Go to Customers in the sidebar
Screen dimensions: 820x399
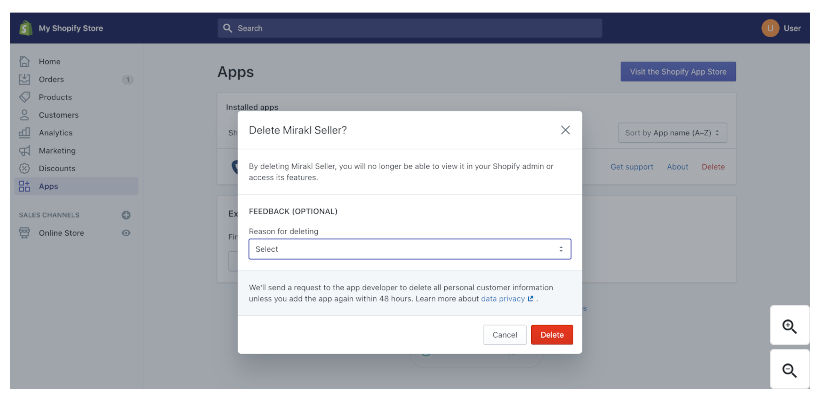pos(58,115)
